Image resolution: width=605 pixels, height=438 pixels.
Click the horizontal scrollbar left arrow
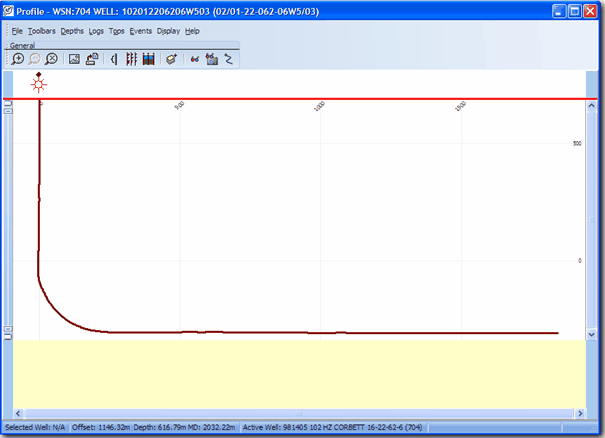point(18,413)
